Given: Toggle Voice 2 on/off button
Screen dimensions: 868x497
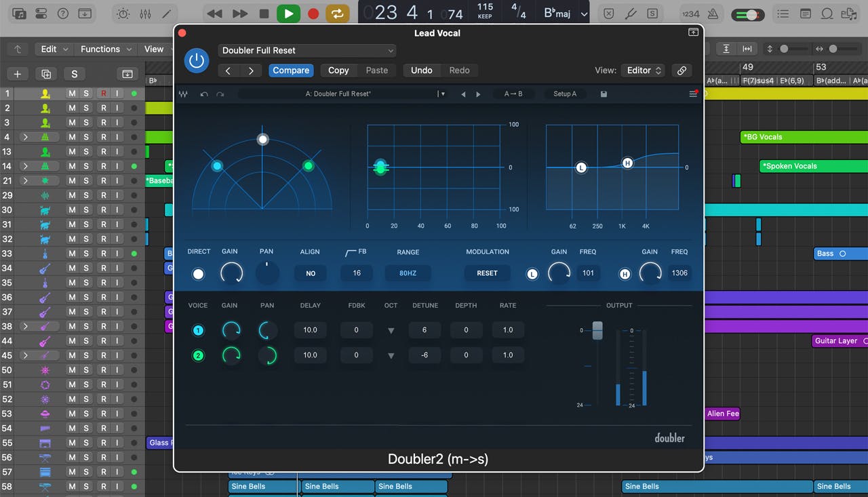Looking at the screenshot, I should [198, 355].
